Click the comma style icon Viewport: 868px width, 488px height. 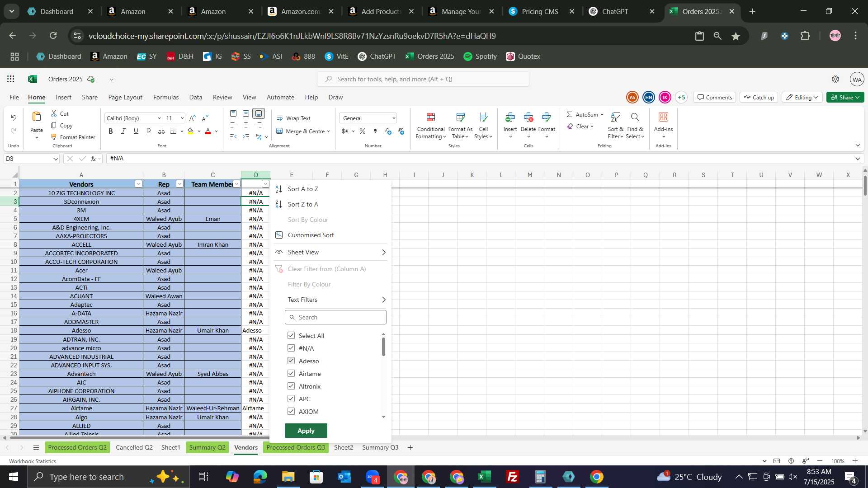coord(375,131)
